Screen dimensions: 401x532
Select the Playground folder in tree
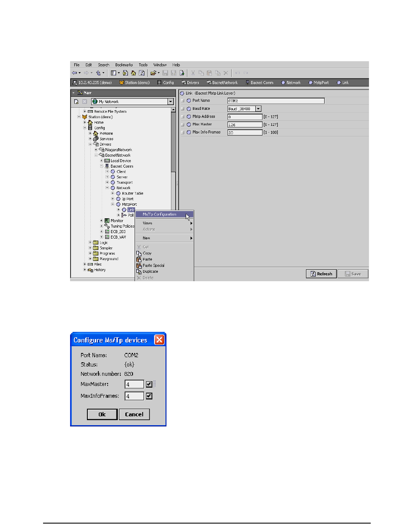coord(109,259)
